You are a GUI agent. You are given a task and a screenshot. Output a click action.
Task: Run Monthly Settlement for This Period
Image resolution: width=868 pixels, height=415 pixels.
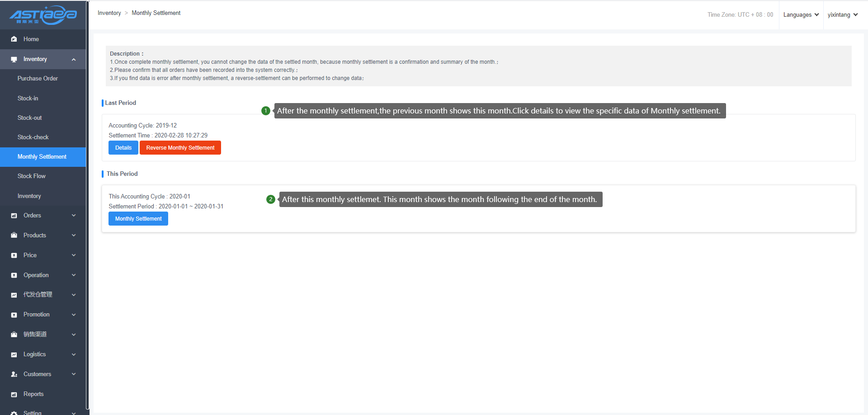138,219
